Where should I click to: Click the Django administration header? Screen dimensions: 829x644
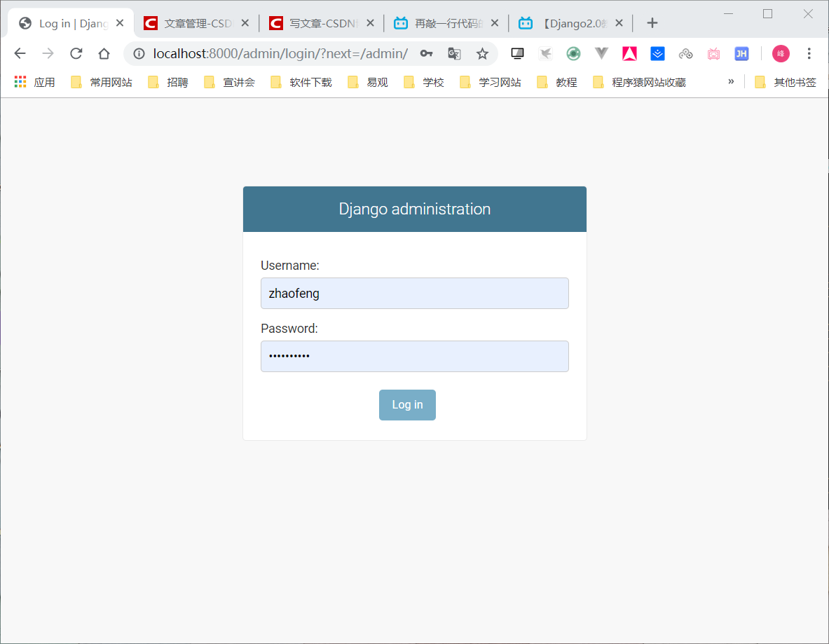click(415, 209)
